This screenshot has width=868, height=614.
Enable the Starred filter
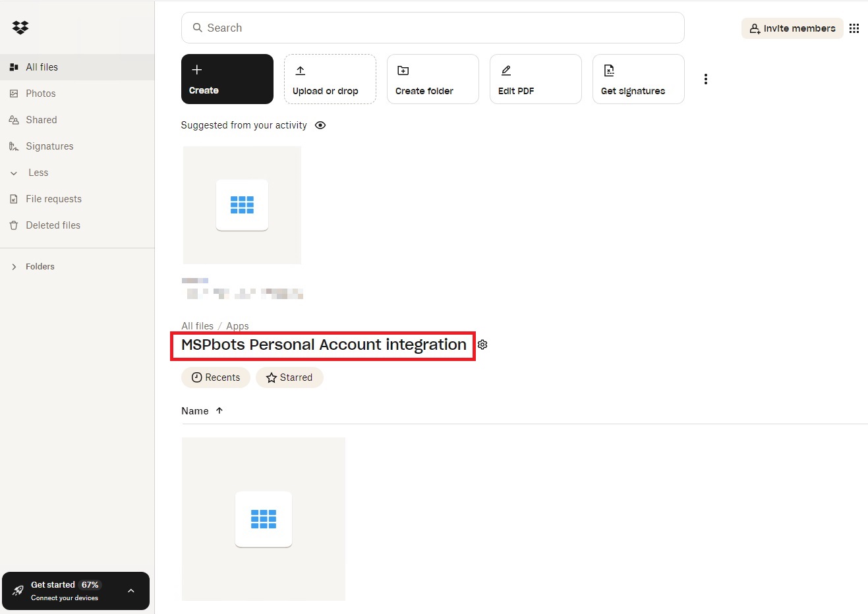pyautogui.click(x=289, y=377)
